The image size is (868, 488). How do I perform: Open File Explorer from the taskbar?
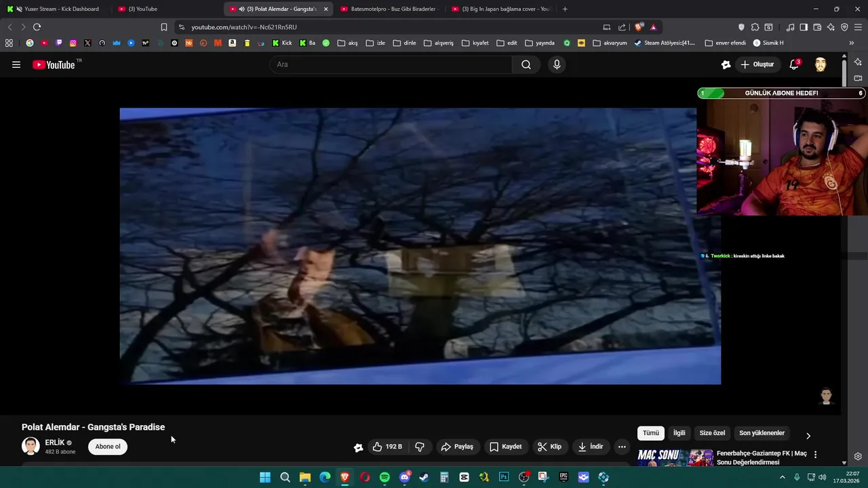point(305,477)
